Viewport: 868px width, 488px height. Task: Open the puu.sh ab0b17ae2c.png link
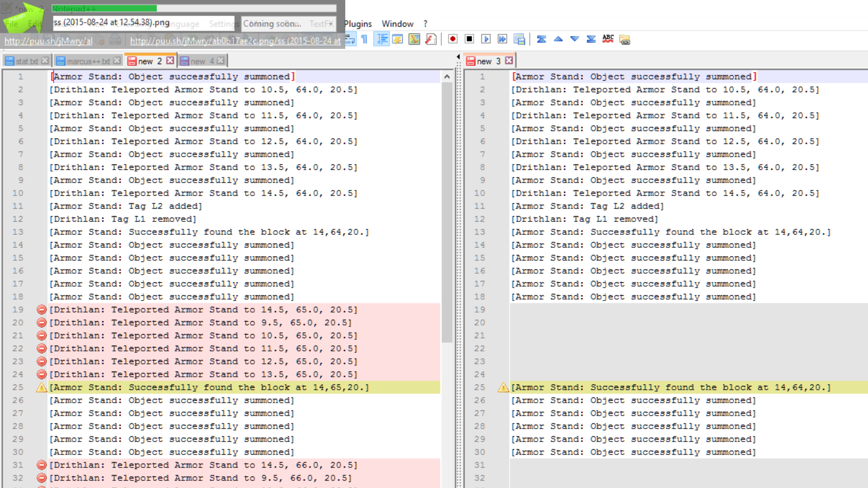235,41
